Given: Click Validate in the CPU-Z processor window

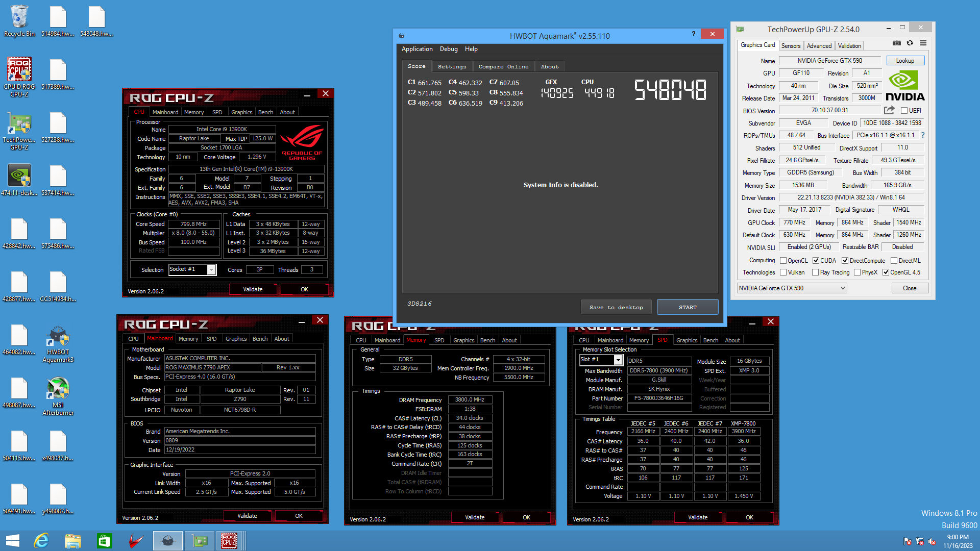Looking at the screenshot, I should click(x=253, y=289).
